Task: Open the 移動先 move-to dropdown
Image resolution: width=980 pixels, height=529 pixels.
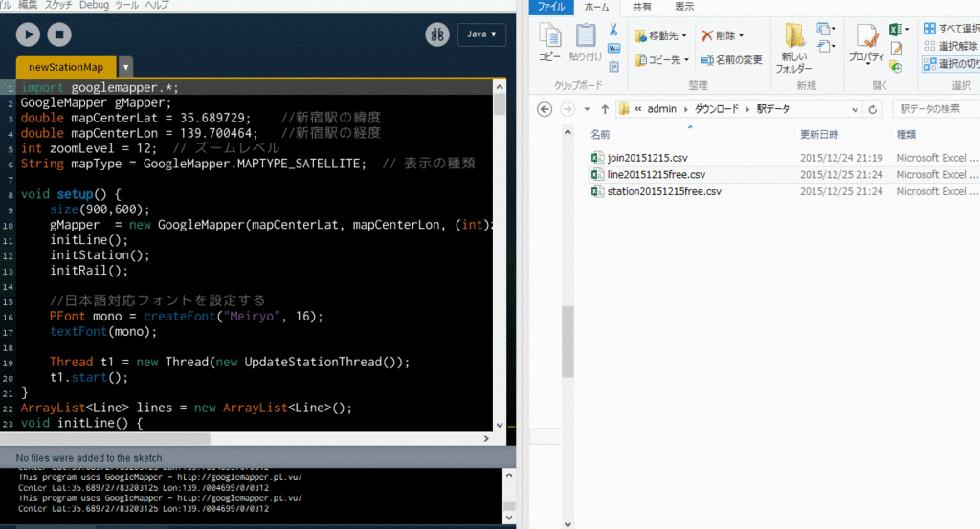Action: point(660,35)
